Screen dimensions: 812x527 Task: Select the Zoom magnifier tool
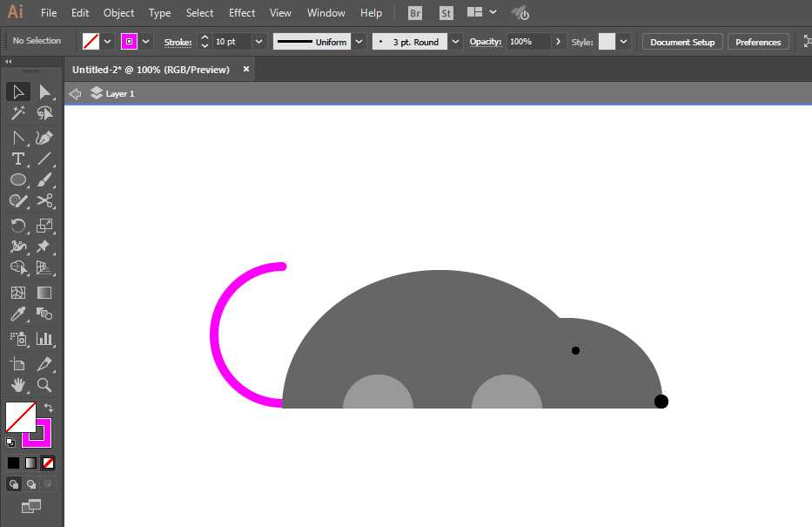point(45,384)
